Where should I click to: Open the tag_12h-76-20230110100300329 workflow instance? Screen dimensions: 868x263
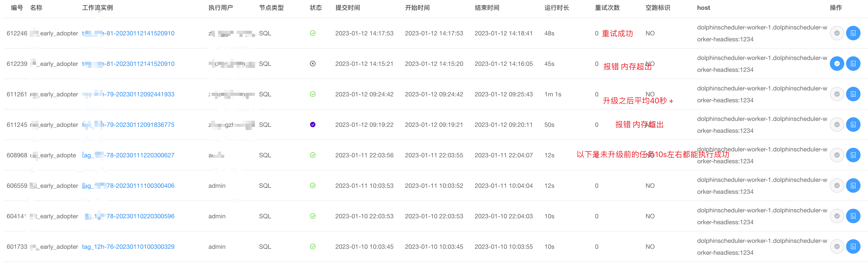pyautogui.click(x=128, y=247)
